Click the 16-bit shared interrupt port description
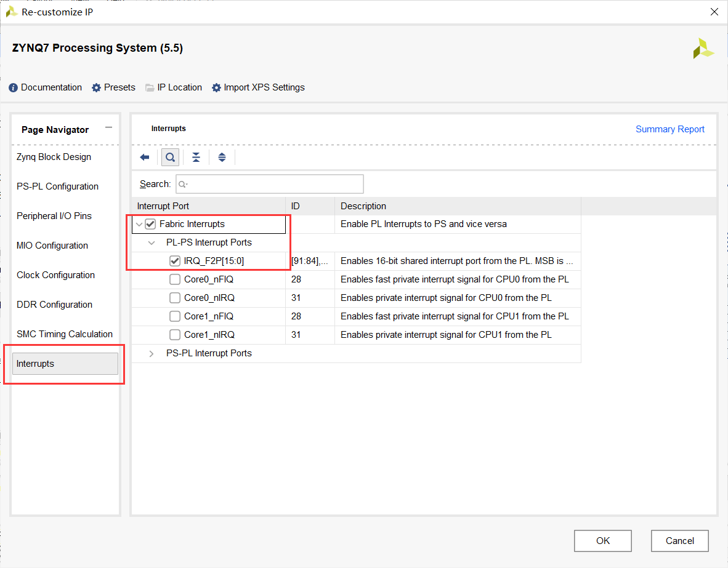728x568 pixels. click(x=456, y=261)
